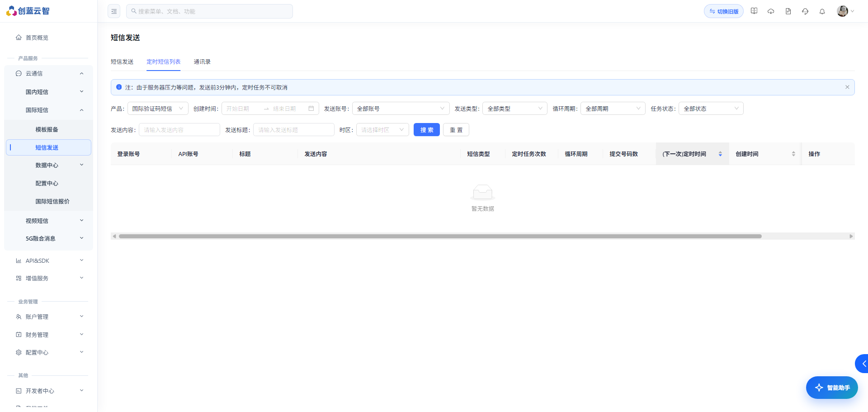Viewport: 868px width, 412px height.
Task: Click the 发送标题 input field
Action: pyautogui.click(x=294, y=130)
